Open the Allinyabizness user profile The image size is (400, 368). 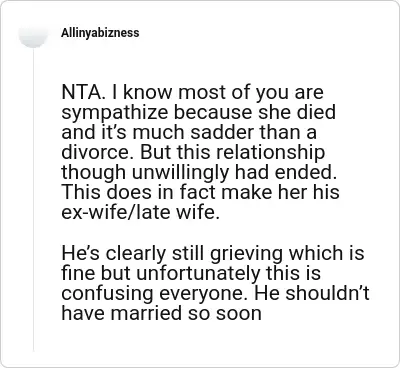click(x=100, y=33)
